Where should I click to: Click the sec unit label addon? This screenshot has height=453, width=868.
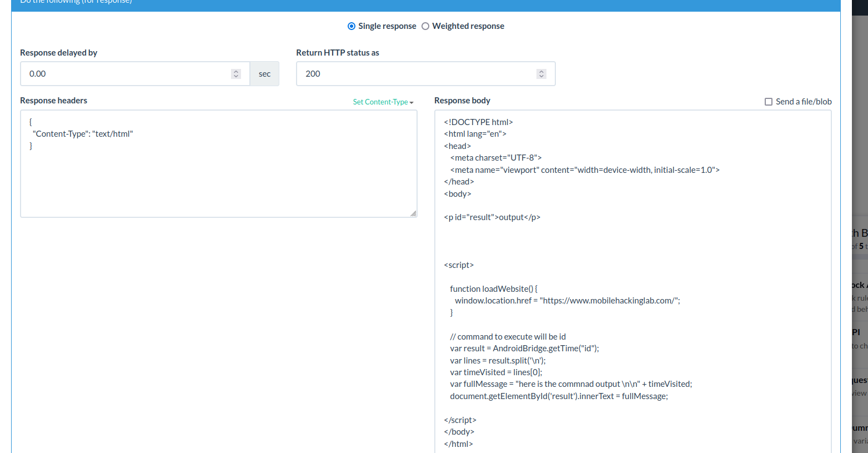(264, 74)
